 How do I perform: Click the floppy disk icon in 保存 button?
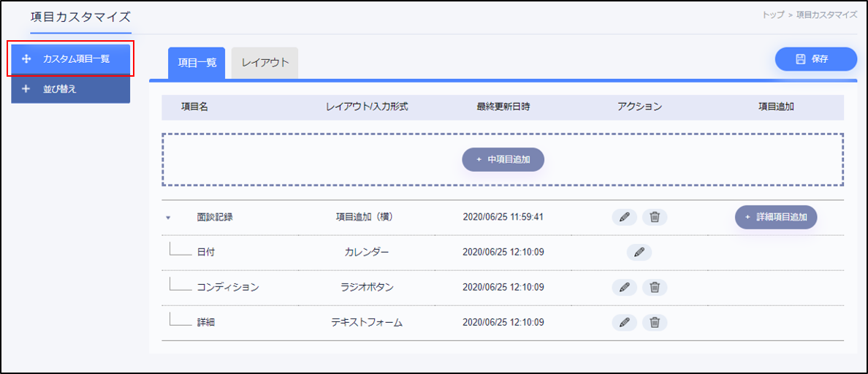(800, 59)
